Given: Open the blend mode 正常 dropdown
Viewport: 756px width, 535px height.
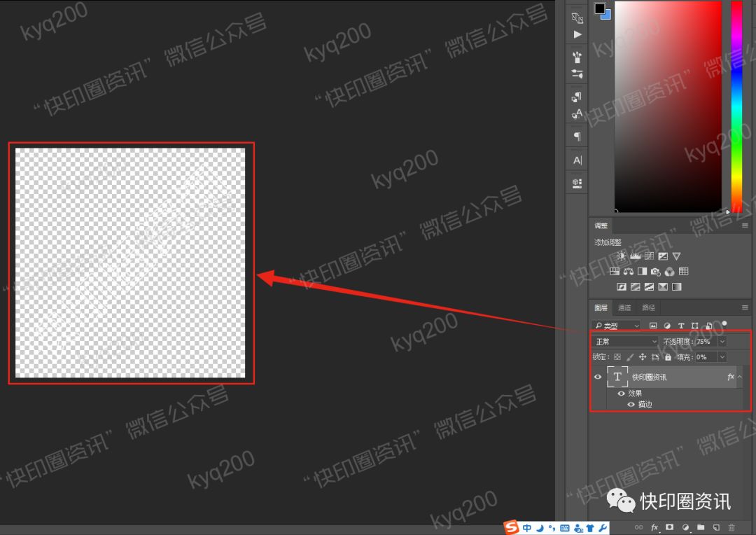Looking at the screenshot, I should tap(625, 342).
